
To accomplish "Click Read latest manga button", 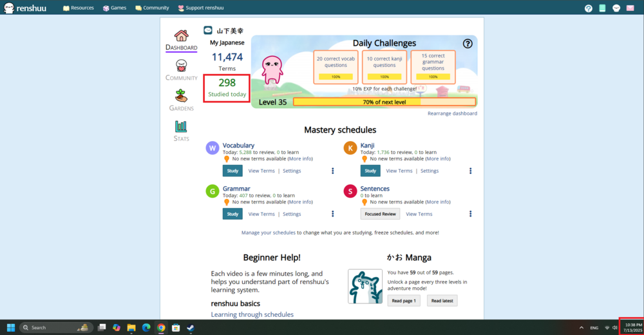I will pyautogui.click(x=442, y=301).
